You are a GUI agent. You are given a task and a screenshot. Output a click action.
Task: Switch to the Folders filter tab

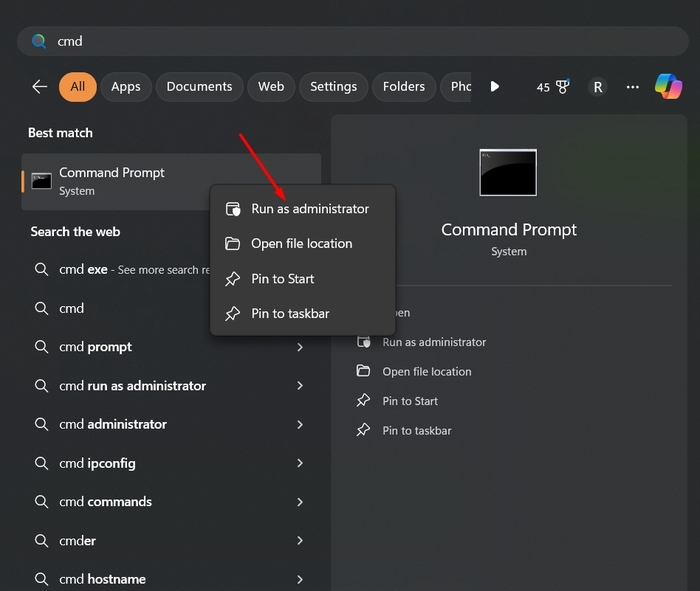tap(404, 87)
